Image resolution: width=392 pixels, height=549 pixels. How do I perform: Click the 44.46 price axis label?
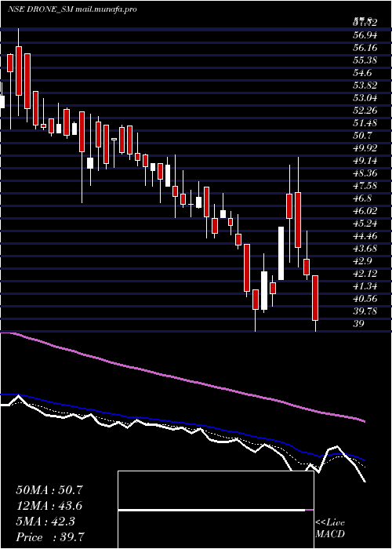(x=365, y=236)
